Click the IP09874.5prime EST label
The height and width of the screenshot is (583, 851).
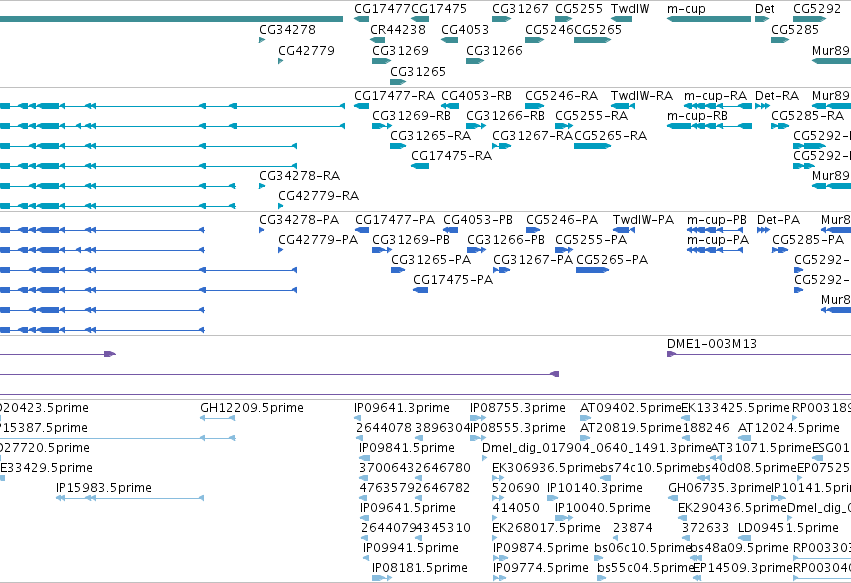[x=541, y=548]
